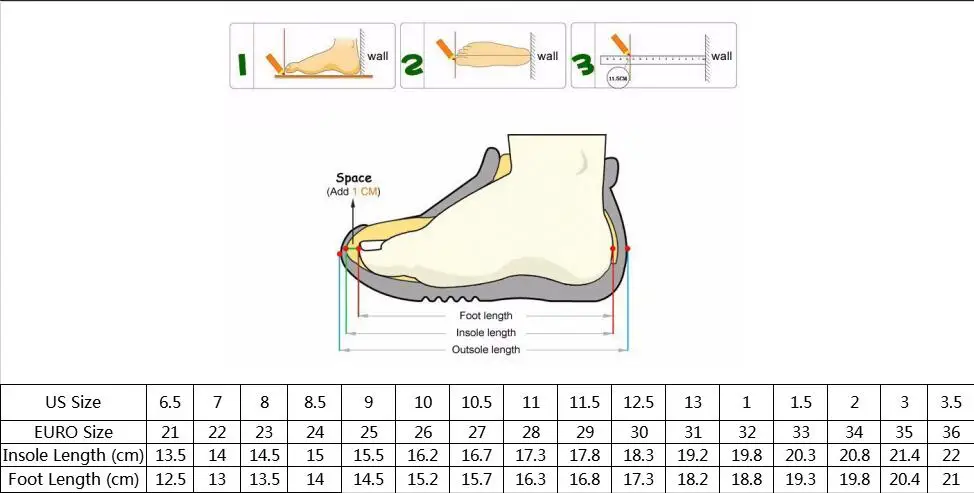The width and height of the screenshot is (974, 493).
Task: Click insole length 22 cell
Action: (x=951, y=456)
